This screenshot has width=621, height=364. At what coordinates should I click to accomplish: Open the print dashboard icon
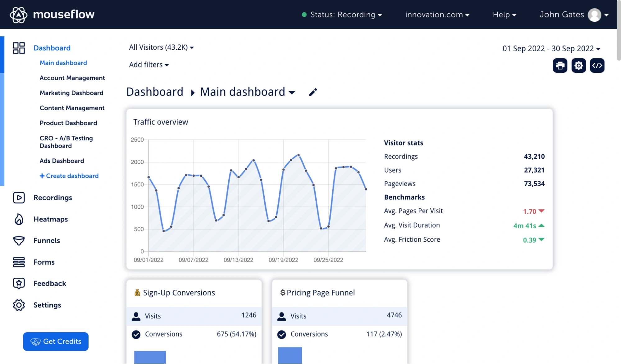coord(560,65)
